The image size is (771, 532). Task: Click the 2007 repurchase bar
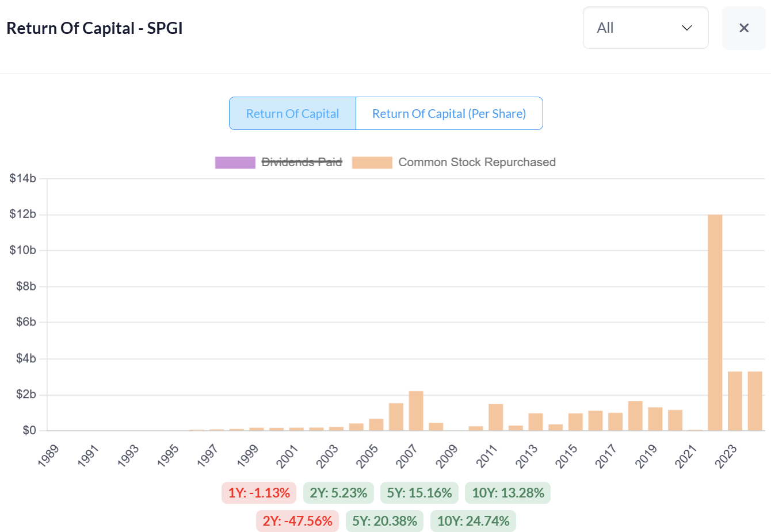(x=416, y=411)
